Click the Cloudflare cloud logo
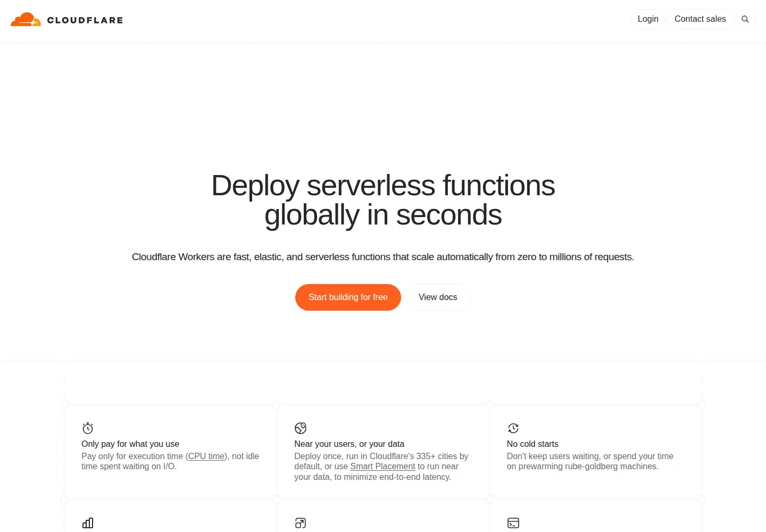Image resolution: width=766 pixels, height=532 pixels. [x=26, y=20]
